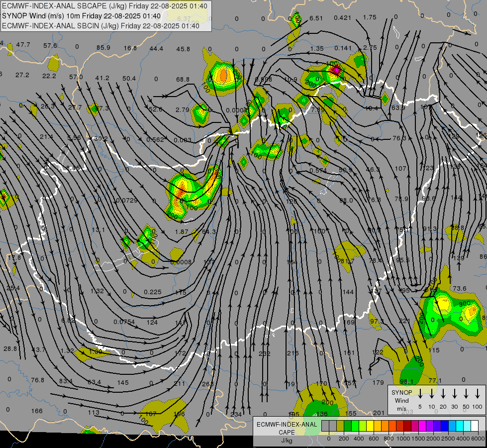Click the '47.7' value at upper left
Image resolution: width=487 pixels, height=448 pixels.
(x=23, y=45)
